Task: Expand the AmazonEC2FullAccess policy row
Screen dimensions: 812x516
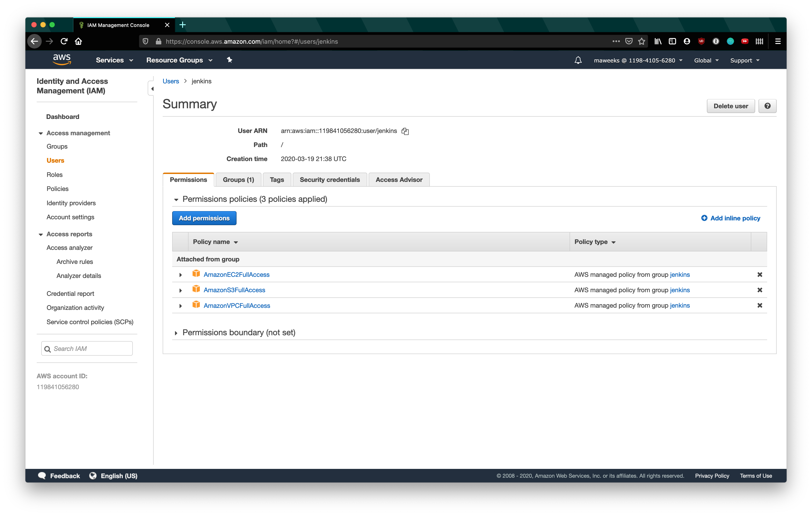Action: [181, 275]
